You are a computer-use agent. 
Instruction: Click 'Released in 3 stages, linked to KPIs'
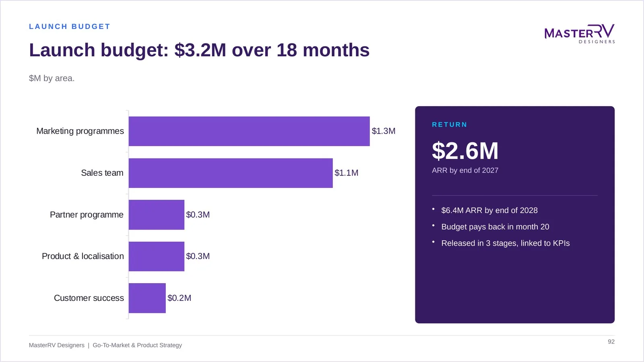(x=506, y=243)
